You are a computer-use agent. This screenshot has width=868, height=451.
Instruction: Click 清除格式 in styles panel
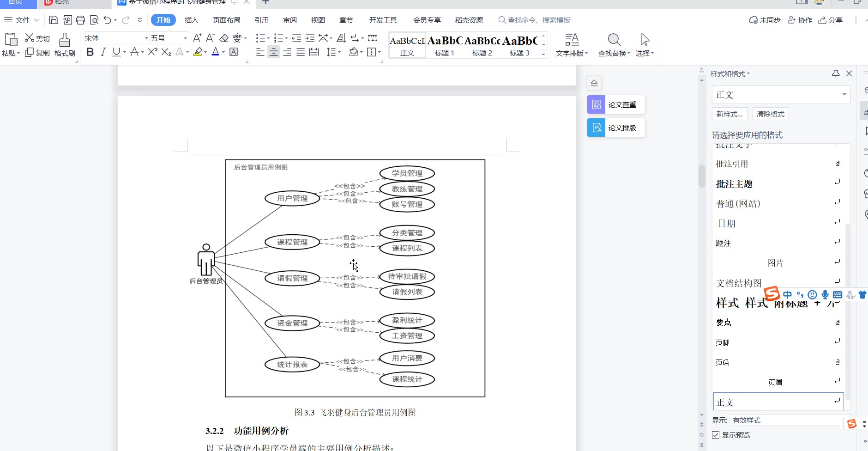point(771,114)
